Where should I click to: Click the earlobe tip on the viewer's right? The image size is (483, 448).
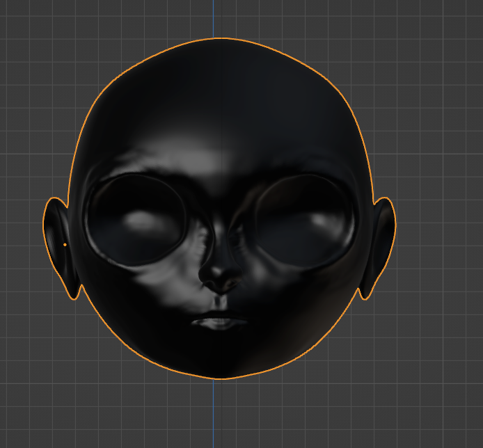365,295
